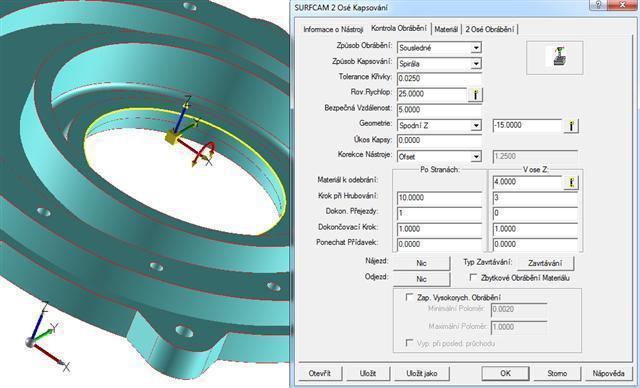Click the info icon next to Rov.Rychlop
This screenshot has height=388, width=640.
[475, 94]
